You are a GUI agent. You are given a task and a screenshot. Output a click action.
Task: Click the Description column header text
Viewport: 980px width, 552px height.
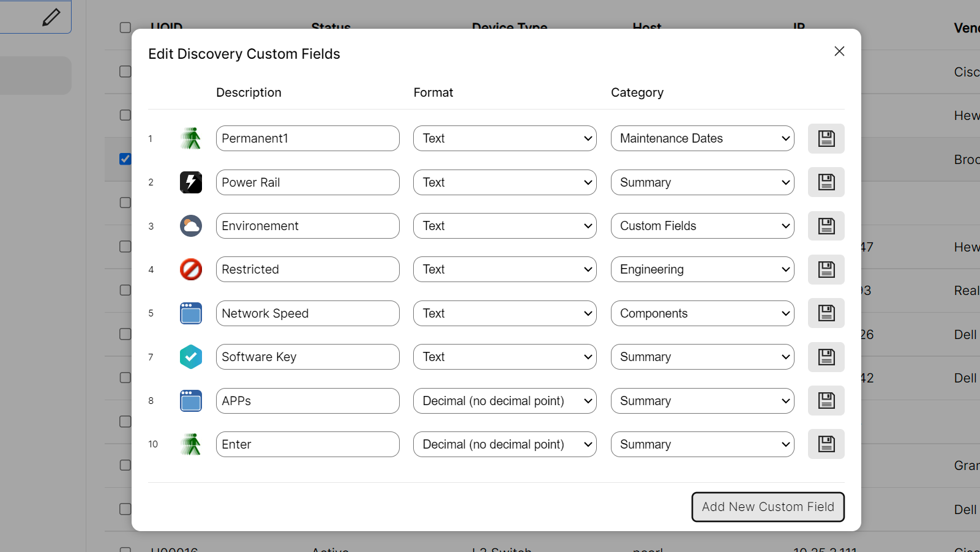click(x=249, y=92)
